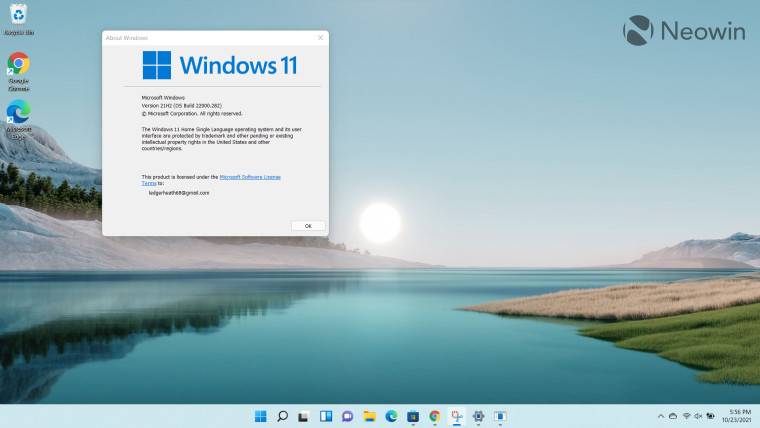Open Task View from taskbar
This screenshot has width=760, height=428.
click(x=304, y=416)
